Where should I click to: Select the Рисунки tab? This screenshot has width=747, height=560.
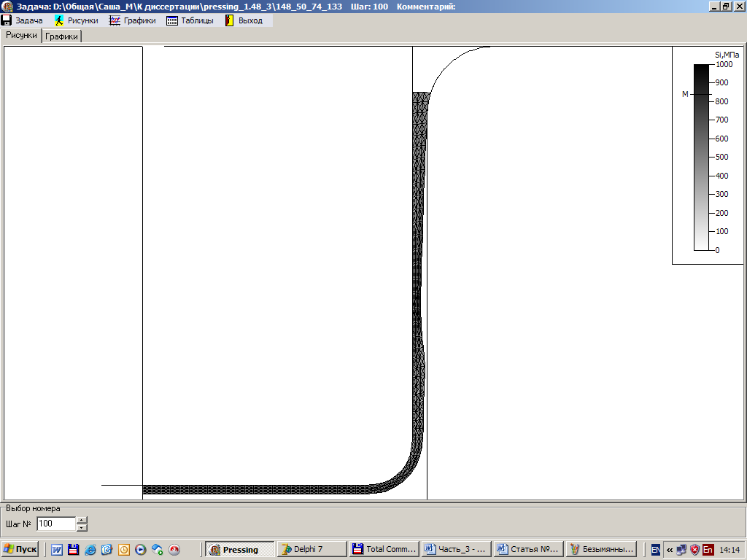(x=21, y=35)
